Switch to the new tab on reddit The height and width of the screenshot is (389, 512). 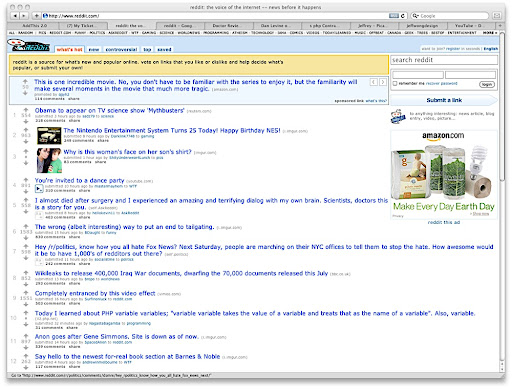pyautogui.click(x=94, y=49)
